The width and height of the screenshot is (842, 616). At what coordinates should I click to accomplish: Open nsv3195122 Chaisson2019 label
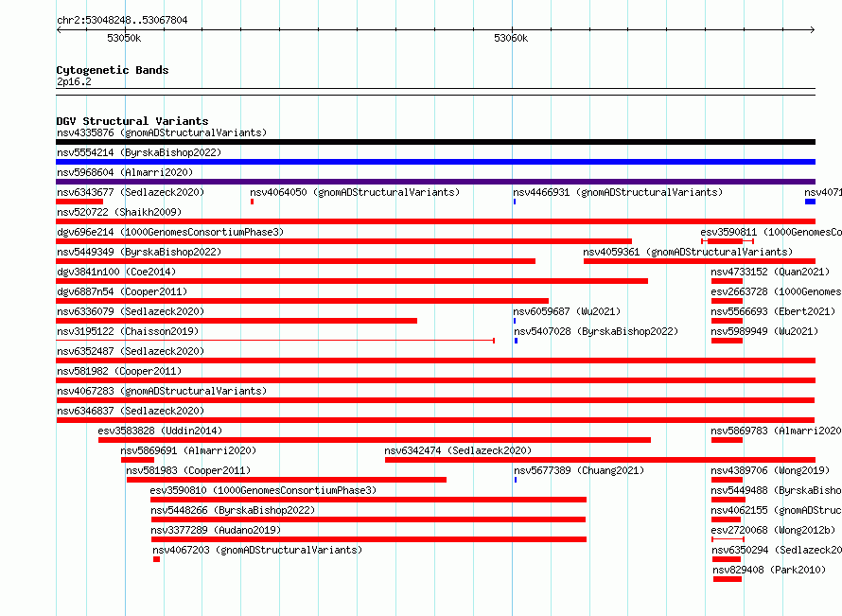coord(128,331)
